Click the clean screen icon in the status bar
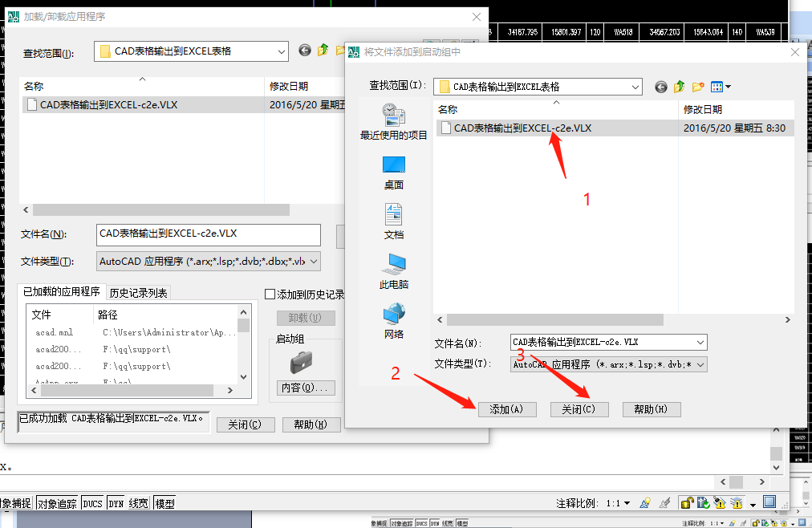This screenshot has height=528, width=812. (x=769, y=502)
